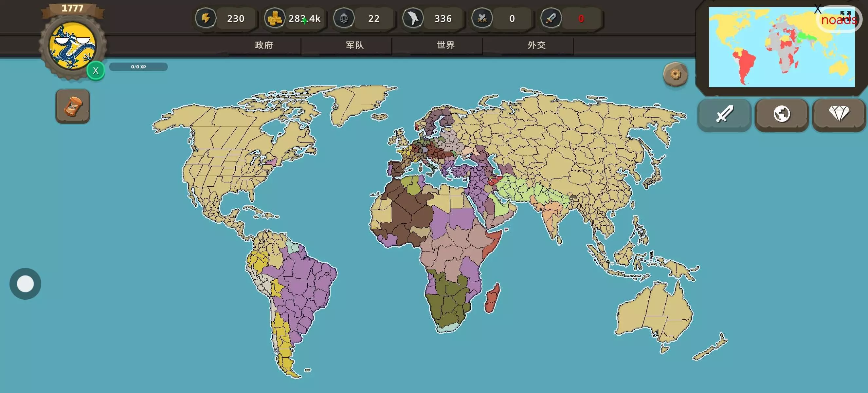The height and width of the screenshot is (393, 868).
Task: Open the 军队 army tab
Action: [x=355, y=45]
